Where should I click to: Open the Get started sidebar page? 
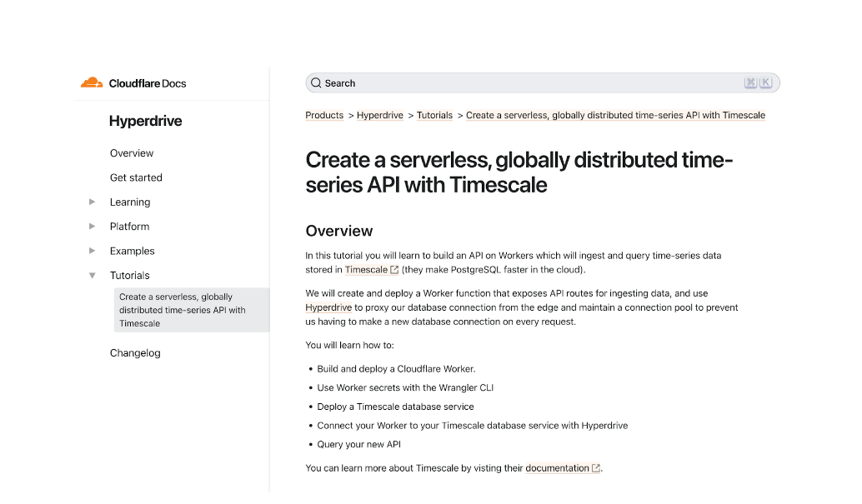[x=136, y=177]
